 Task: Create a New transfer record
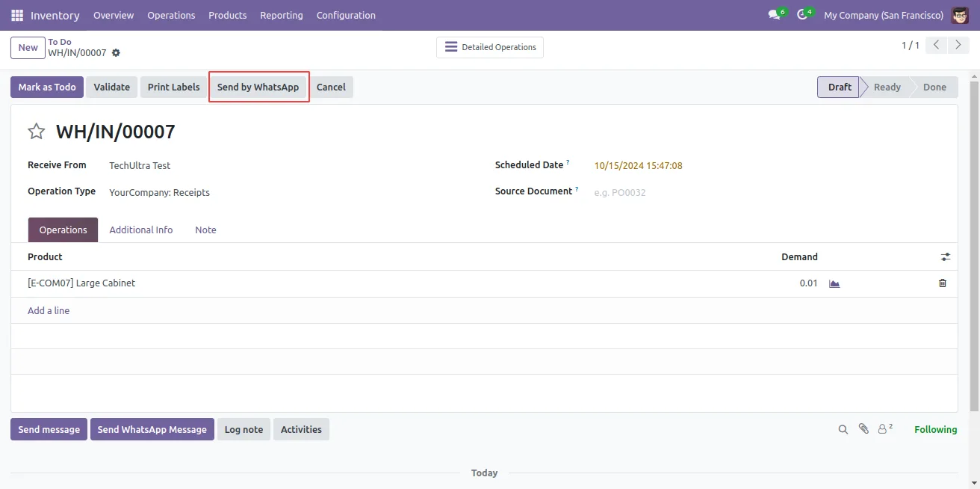pyautogui.click(x=28, y=47)
